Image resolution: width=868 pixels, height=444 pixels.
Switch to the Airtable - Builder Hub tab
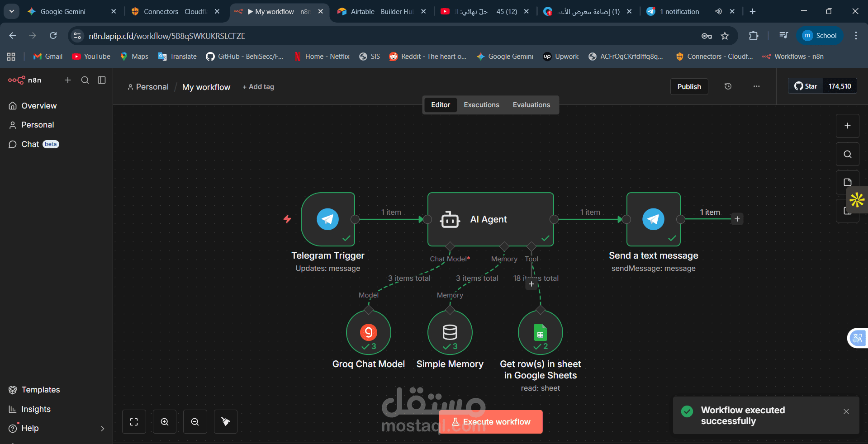point(382,12)
